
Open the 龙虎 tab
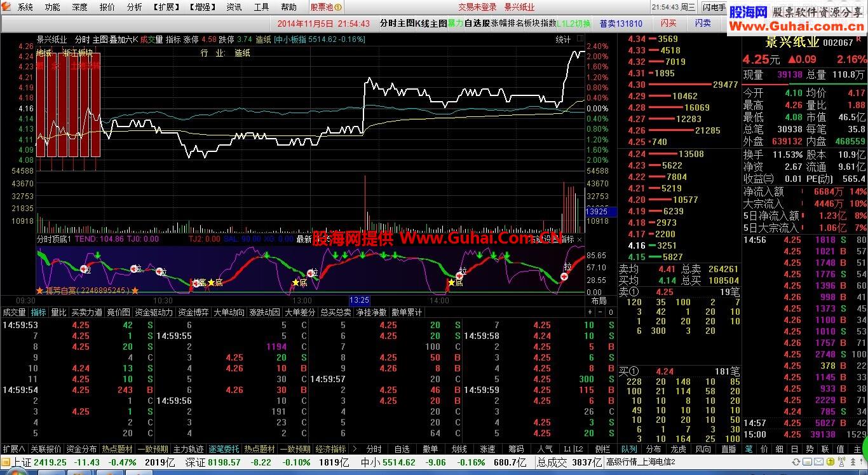tap(679, 449)
